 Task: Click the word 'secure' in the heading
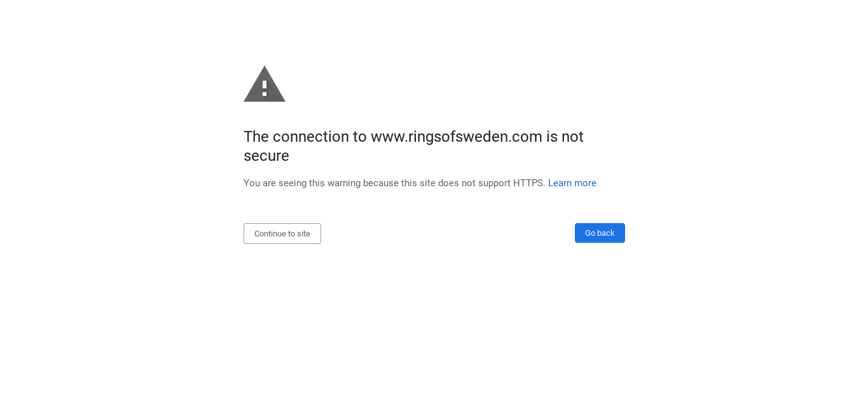(266, 156)
